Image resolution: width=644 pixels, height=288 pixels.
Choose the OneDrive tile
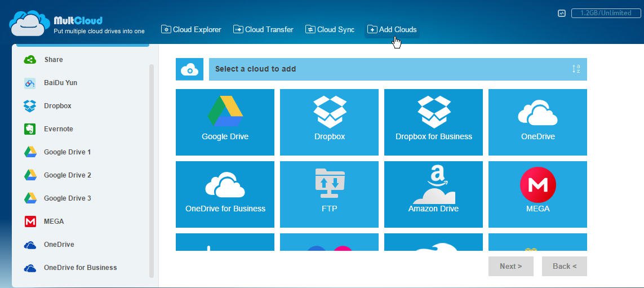tap(538, 122)
